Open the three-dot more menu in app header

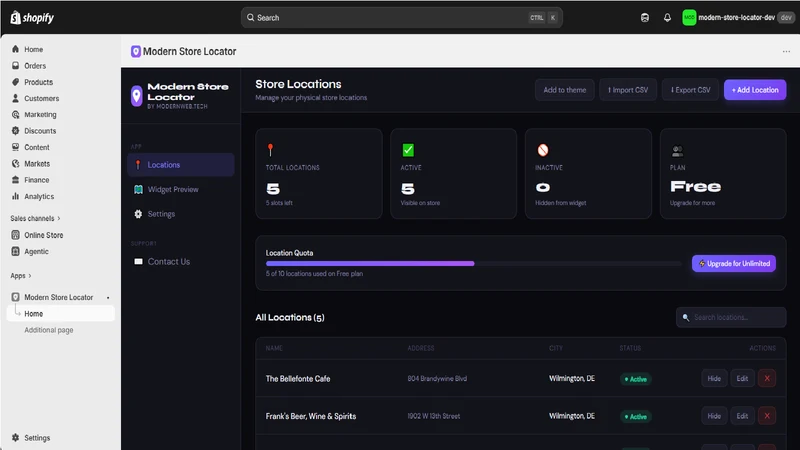(x=786, y=52)
